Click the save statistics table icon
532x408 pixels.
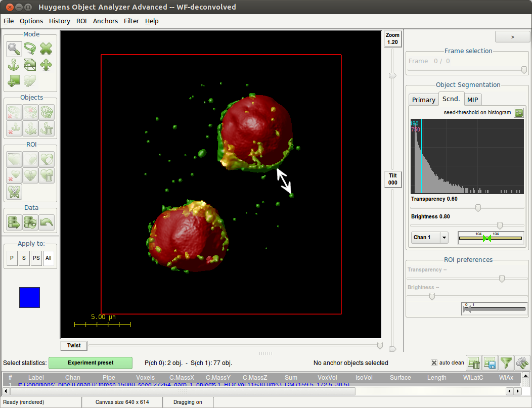tap(490, 362)
